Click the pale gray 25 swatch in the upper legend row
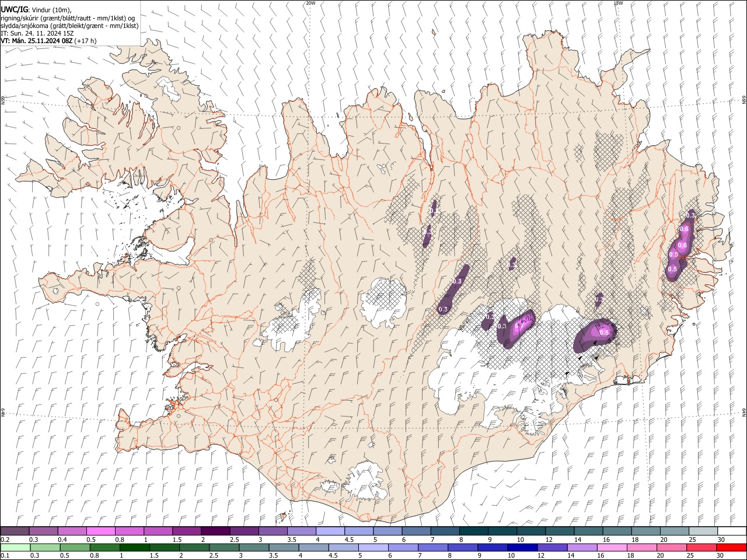747x560 pixels. pos(703,531)
